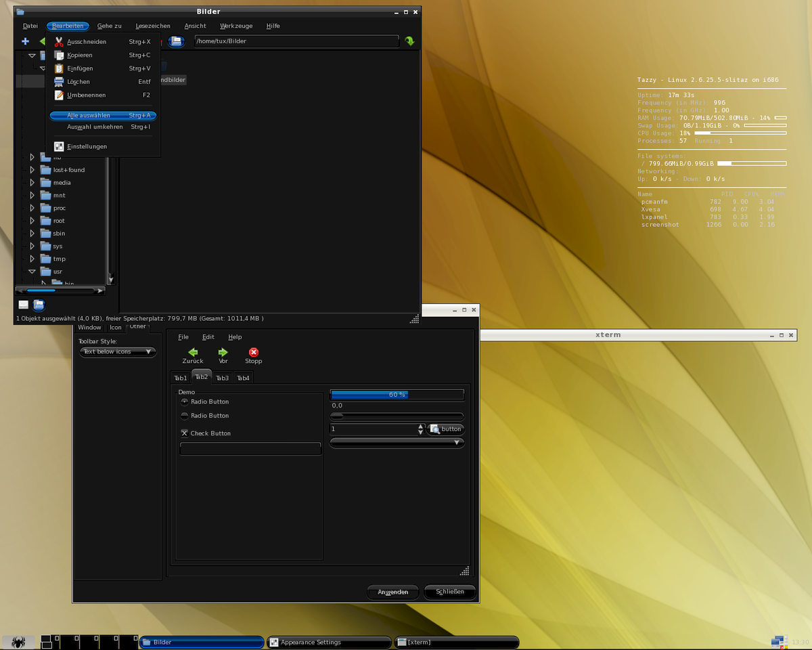812x650 pixels.
Task: Click the green go arrow beside path field
Action: pyautogui.click(x=409, y=41)
